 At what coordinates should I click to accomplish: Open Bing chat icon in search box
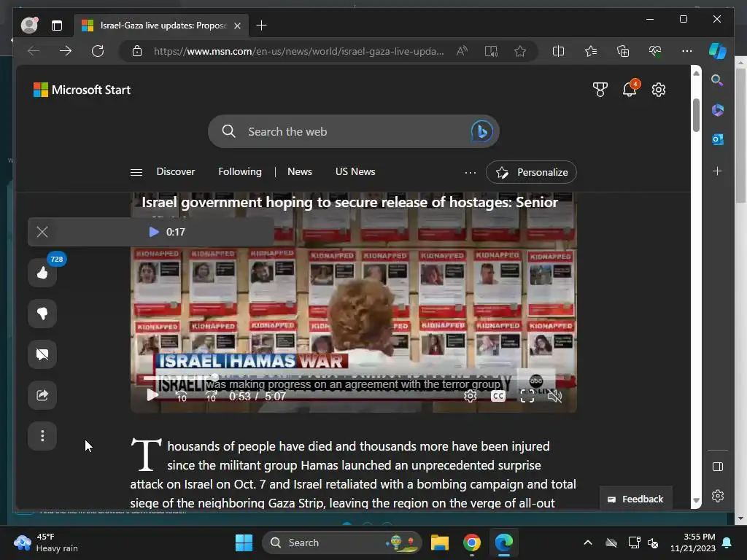[x=481, y=131]
